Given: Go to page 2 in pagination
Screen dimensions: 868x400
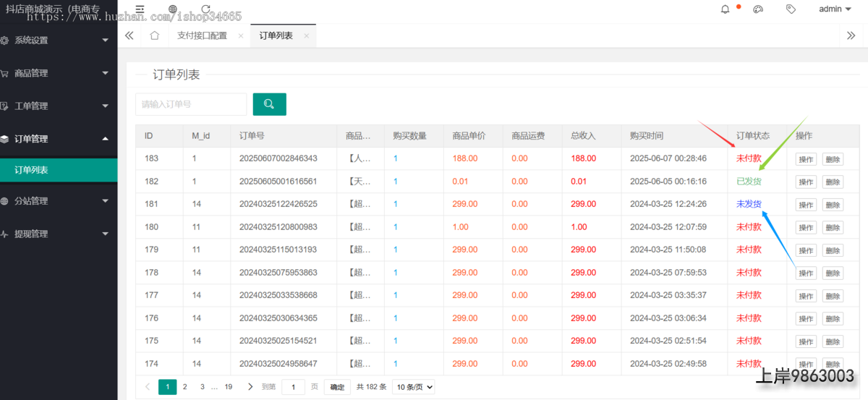Looking at the screenshot, I should [185, 387].
